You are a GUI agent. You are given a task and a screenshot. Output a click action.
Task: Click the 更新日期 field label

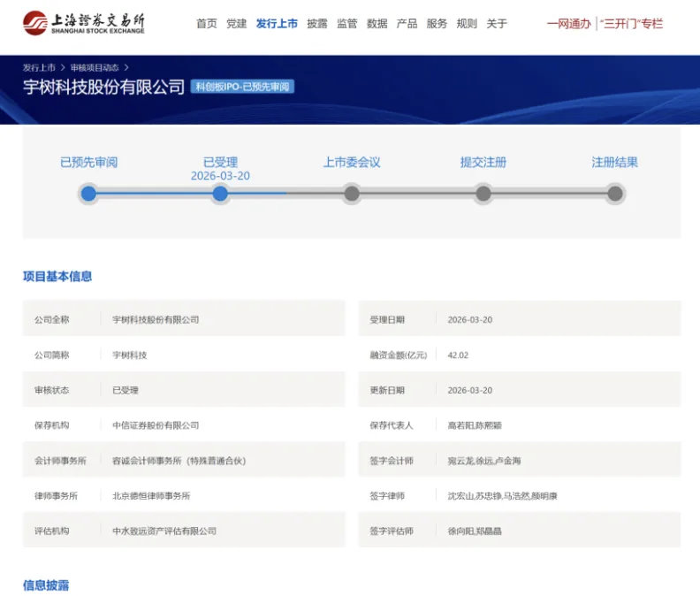387,390
